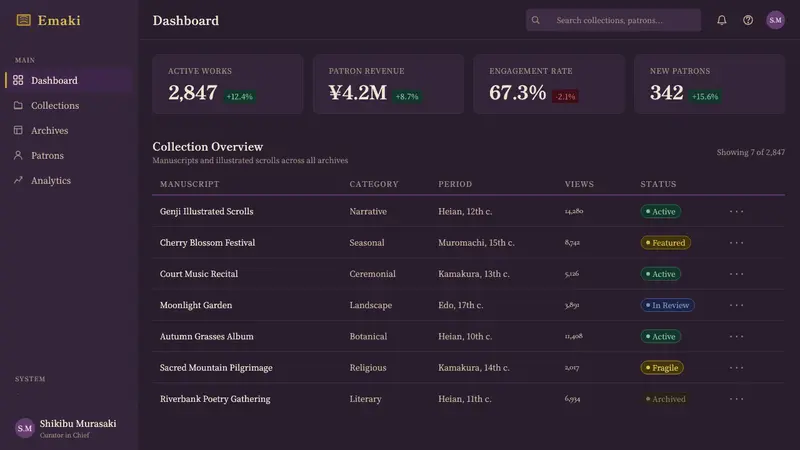Click the Archived status badge
Image resolution: width=800 pixels, height=450 pixels.
pyautogui.click(x=665, y=399)
